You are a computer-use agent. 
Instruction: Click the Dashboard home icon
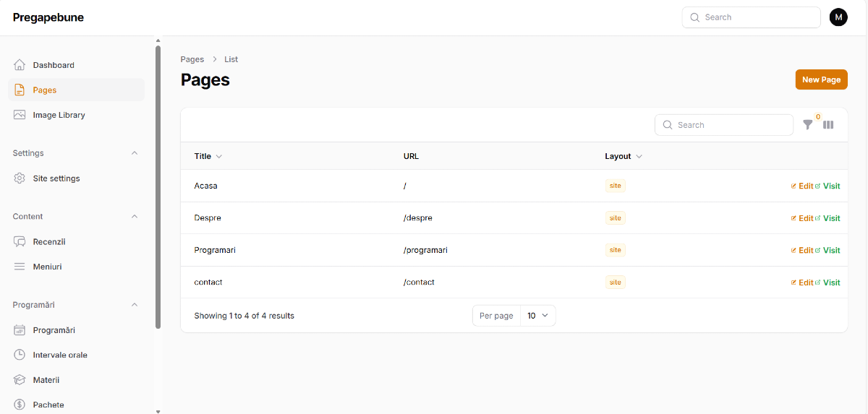[x=20, y=65]
